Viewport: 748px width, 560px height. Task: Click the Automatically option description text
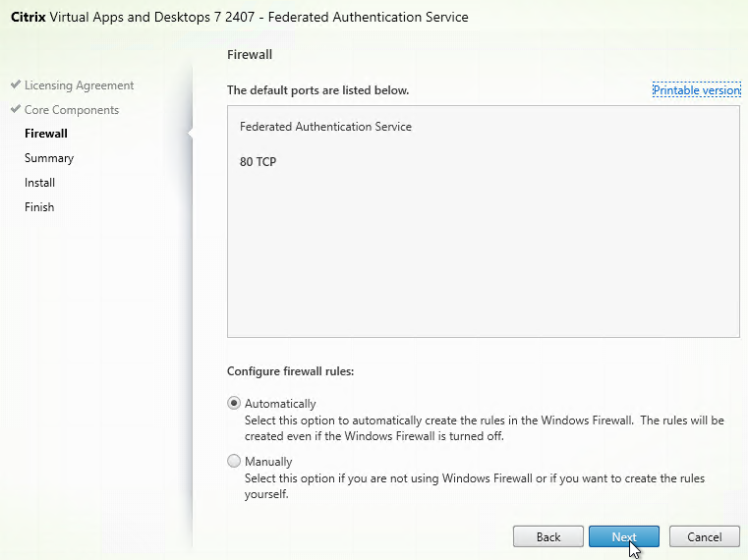484,427
